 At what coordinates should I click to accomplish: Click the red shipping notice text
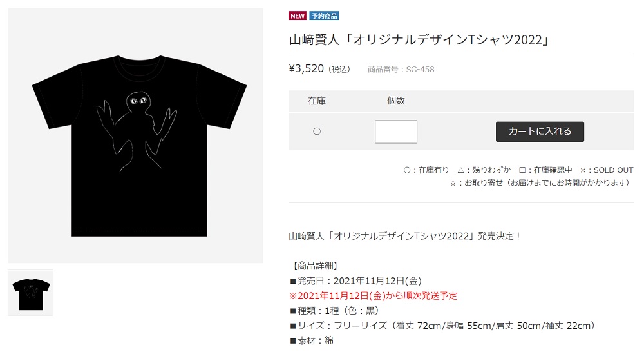point(373,296)
